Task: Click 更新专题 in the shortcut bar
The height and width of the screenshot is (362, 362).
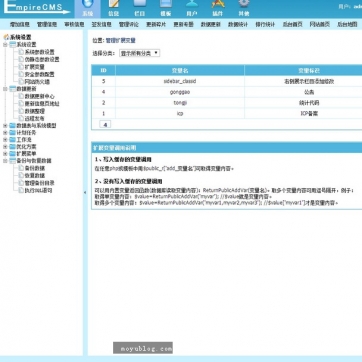Action: pos(183,24)
